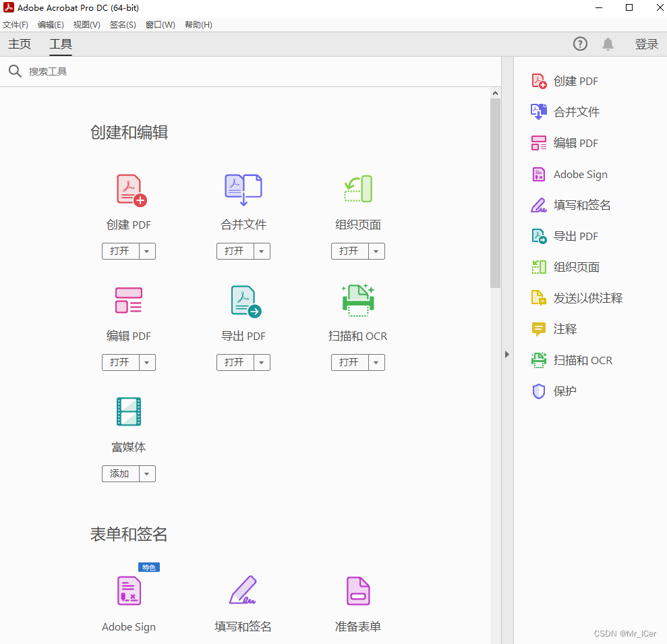Select 编辑 PDF icon in right sidebar
667x644 pixels.
click(539, 143)
